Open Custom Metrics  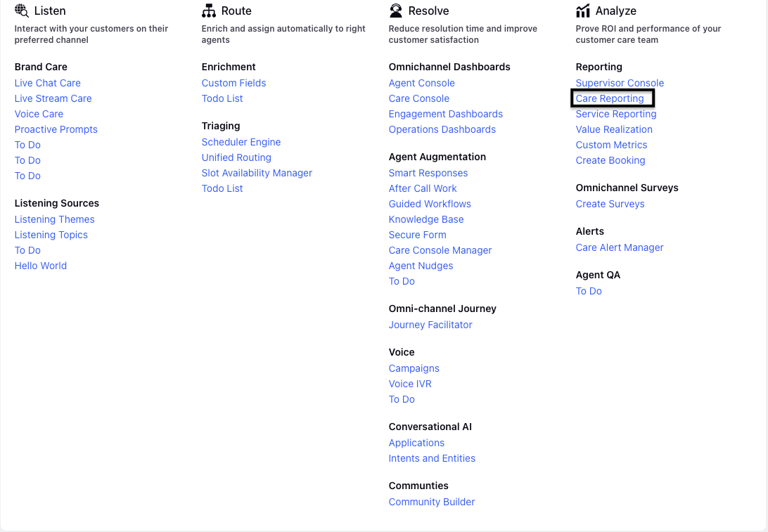coord(611,145)
